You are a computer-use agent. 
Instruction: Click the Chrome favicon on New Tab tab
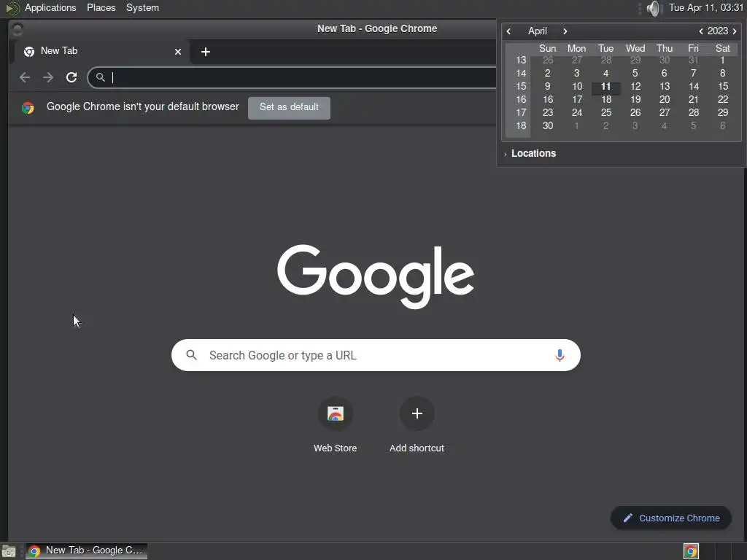click(29, 52)
